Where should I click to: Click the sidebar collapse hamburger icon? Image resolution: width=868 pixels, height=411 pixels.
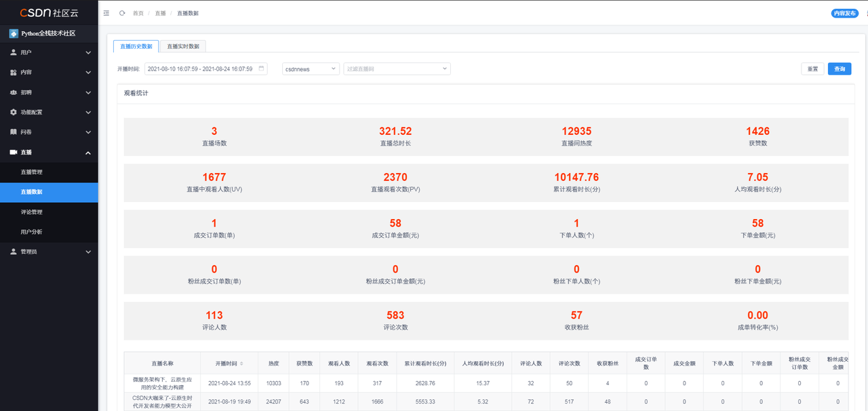point(106,13)
